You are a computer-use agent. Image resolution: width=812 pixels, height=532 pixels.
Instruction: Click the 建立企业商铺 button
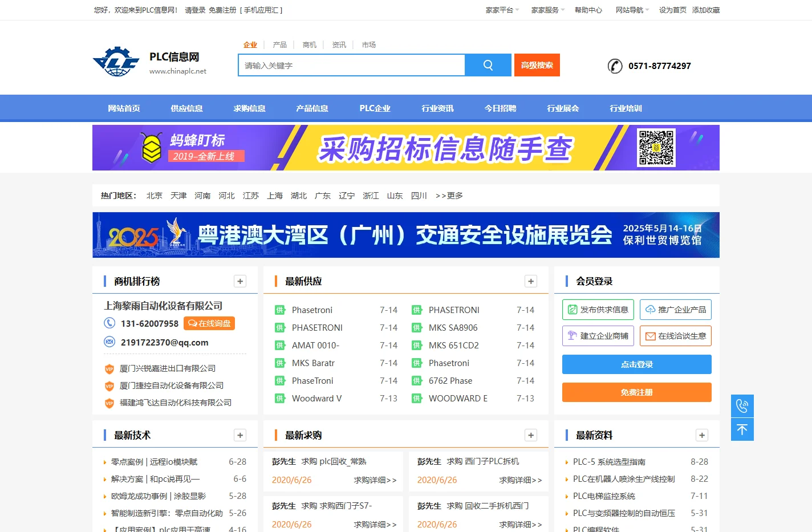click(x=598, y=336)
